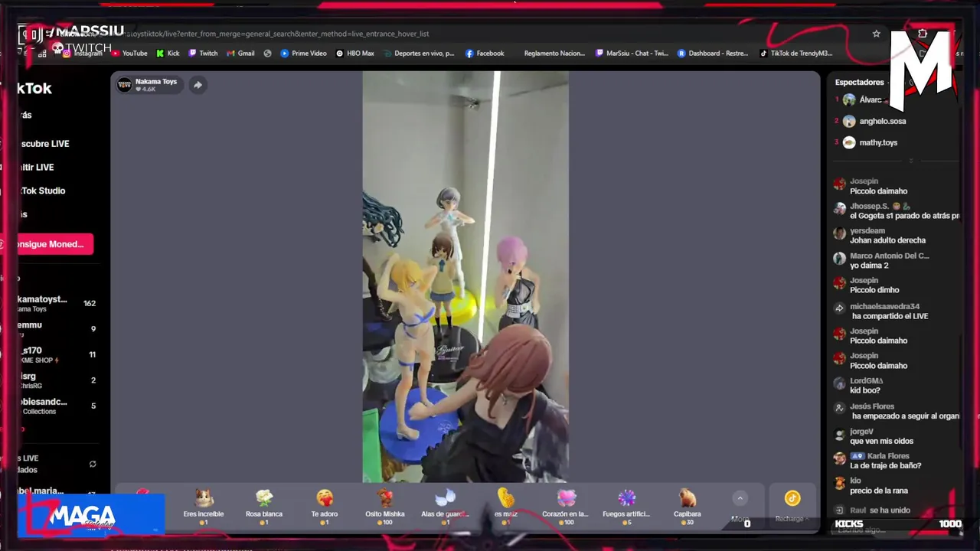
Task: Open the Dashboard - Restre... bookmark
Action: tap(713, 54)
